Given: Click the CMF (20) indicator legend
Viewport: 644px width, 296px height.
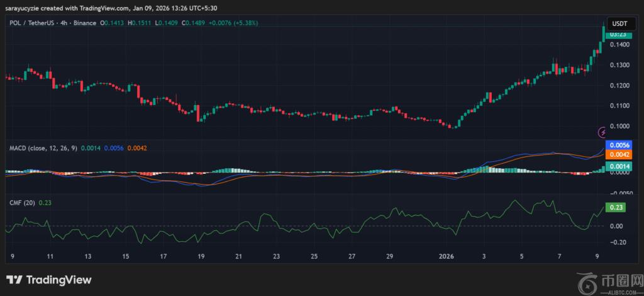Looking at the screenshot, I should coord(21,202).
